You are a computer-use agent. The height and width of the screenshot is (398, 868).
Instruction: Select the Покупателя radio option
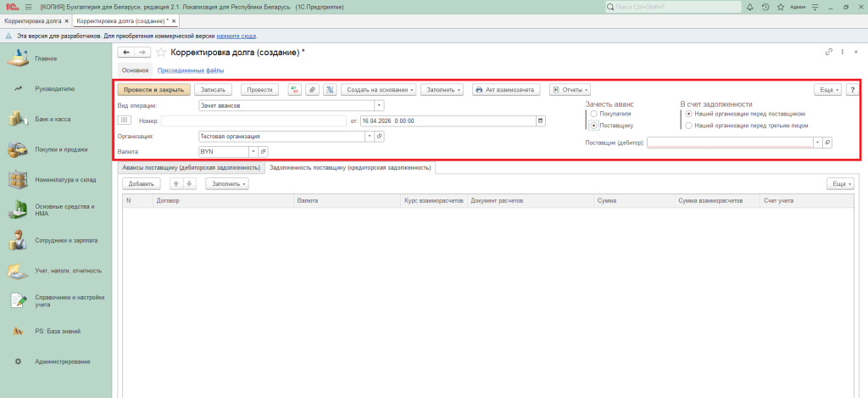point(593,113)
